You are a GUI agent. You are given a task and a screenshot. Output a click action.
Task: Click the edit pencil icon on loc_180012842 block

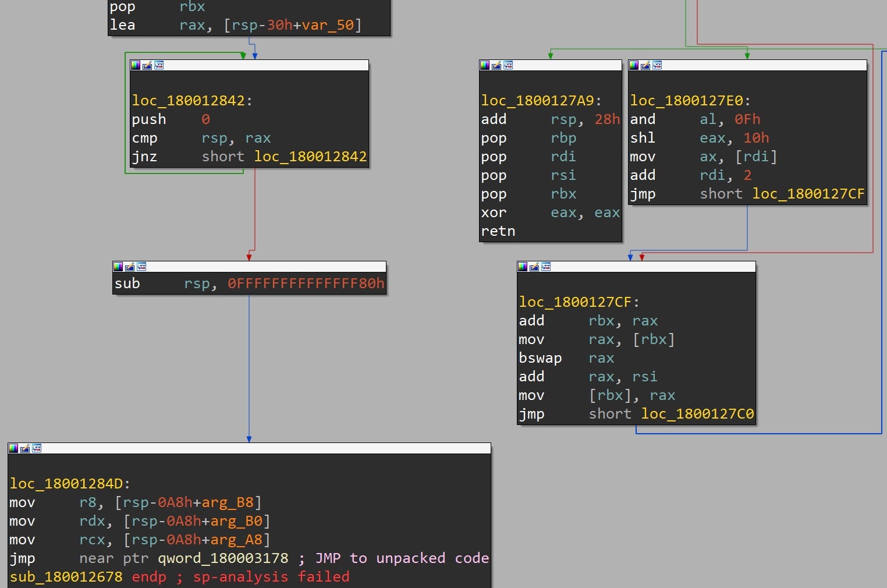tap(147, 65)
